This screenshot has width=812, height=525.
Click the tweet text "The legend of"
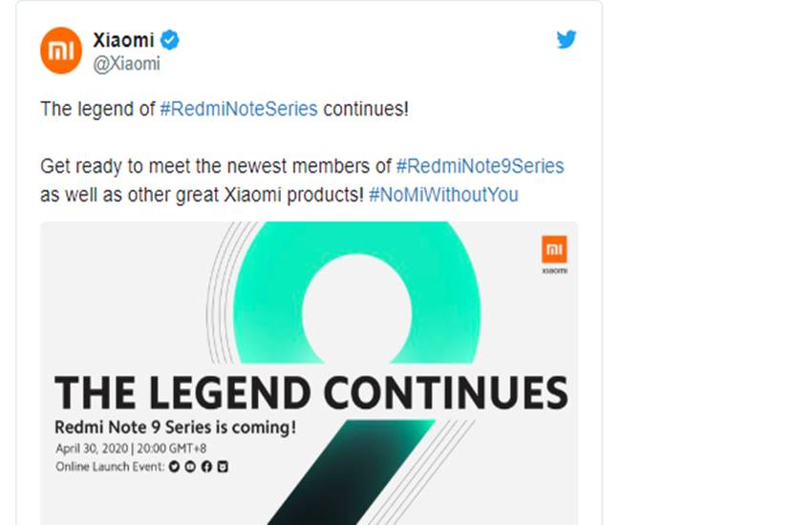(x=97, y=109)
